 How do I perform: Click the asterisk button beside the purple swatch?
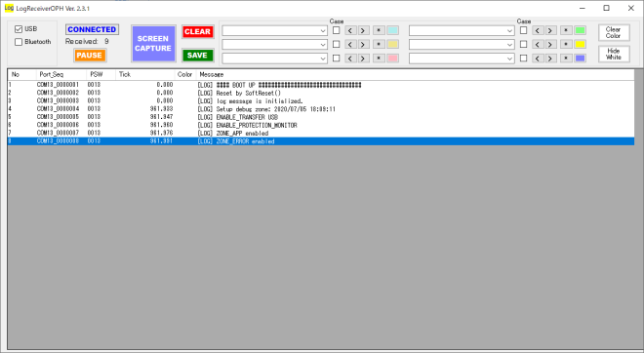click(566, 59)
